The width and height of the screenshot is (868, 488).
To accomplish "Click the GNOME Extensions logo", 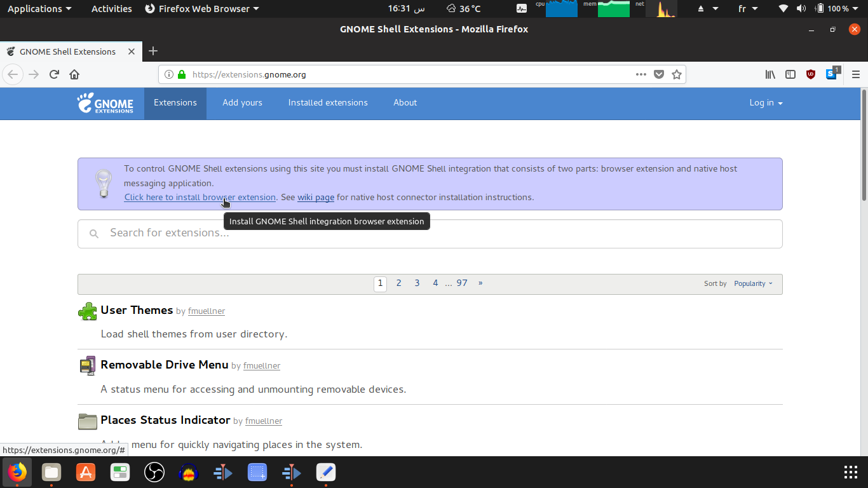I will (105, 103).
